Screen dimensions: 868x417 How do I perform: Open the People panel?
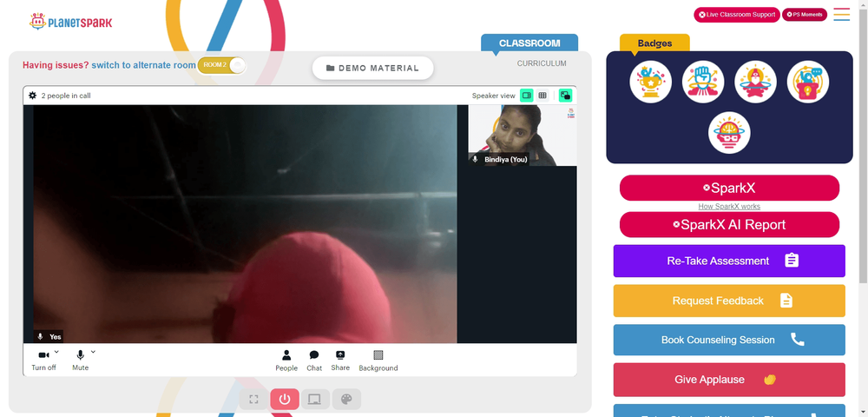(x=286, y=361)
